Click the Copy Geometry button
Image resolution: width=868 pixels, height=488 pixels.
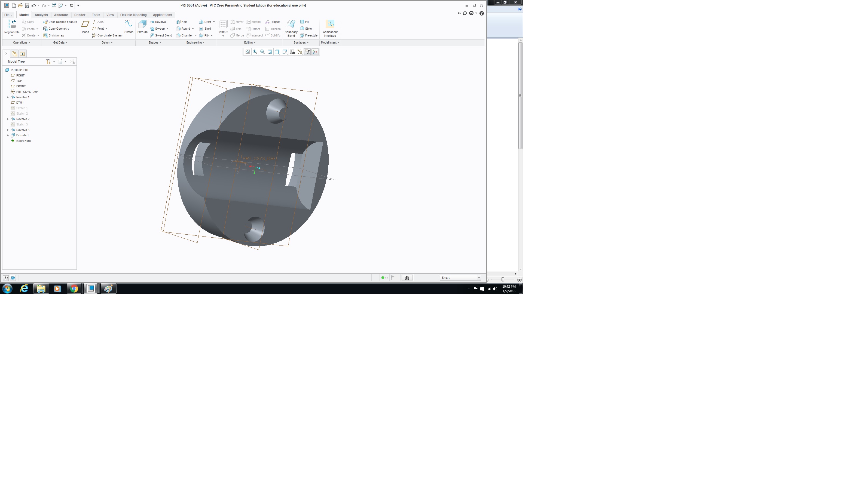56,29
